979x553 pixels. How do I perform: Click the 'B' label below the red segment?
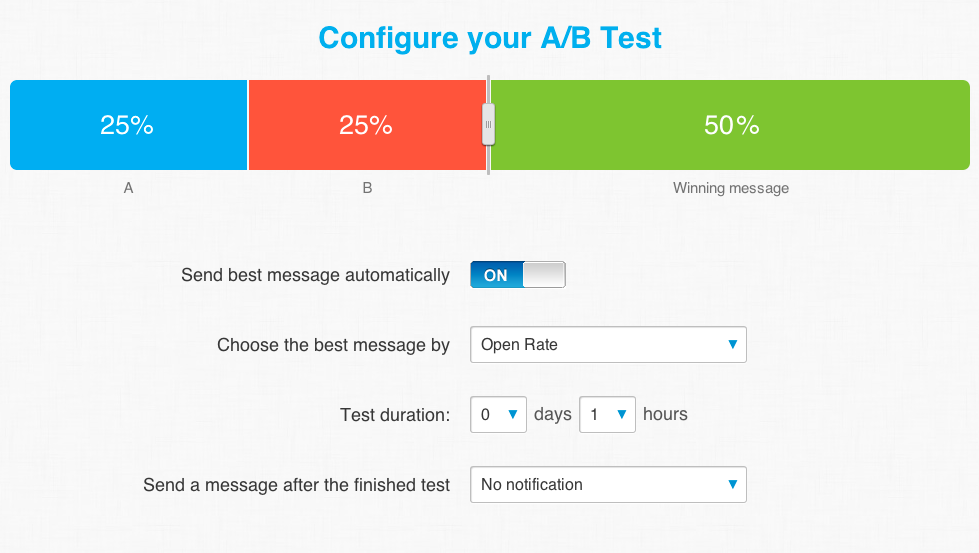[x=367, y=188]
